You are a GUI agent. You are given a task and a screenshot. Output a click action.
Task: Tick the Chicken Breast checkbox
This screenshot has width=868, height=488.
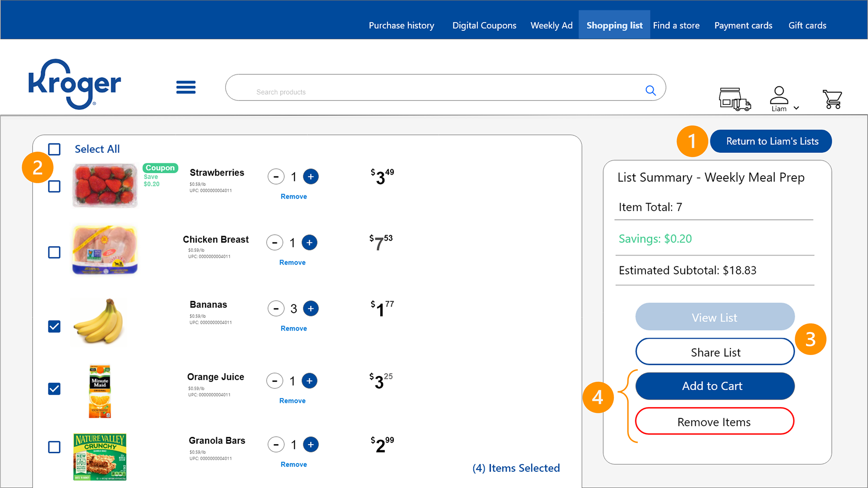click(54, 252)
